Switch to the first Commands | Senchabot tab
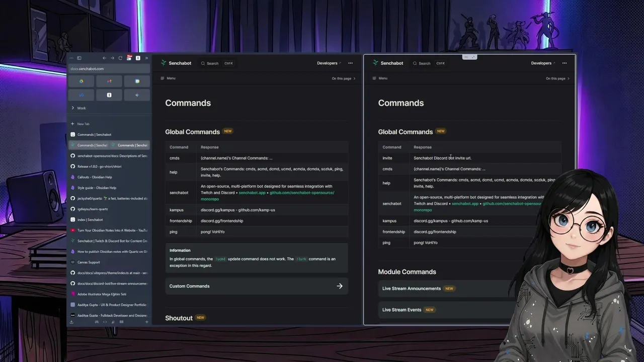This screenshot has height=362, width=644. point(109,134)
